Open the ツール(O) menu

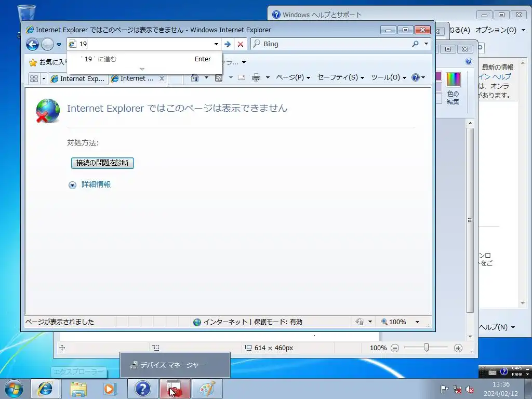coord(389,78)
